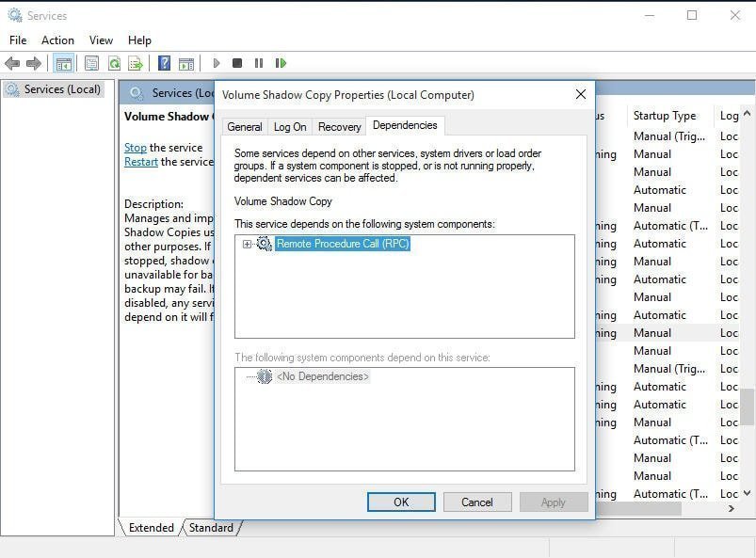
Task: Click the Startup Type column header
Action: point(670,116)
